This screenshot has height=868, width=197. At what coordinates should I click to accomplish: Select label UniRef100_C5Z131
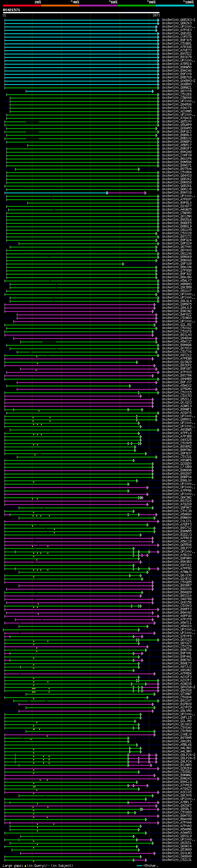[x=177, y=860]
